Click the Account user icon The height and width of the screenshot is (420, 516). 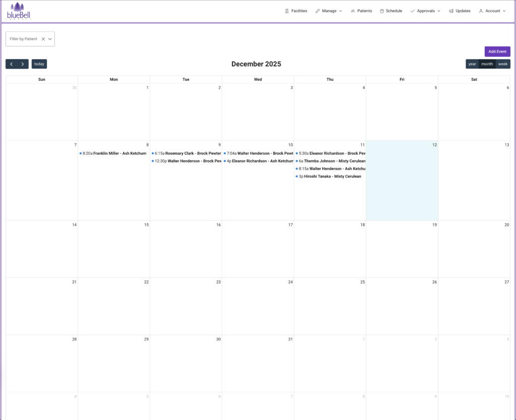pyautogui.click(x=481, y=11)
